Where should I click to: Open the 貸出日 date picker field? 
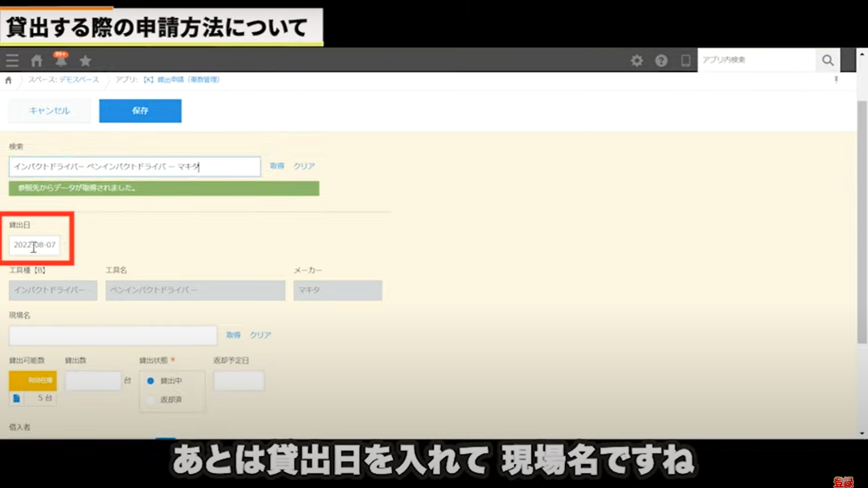pyautogui.click(x=36, y=246)
